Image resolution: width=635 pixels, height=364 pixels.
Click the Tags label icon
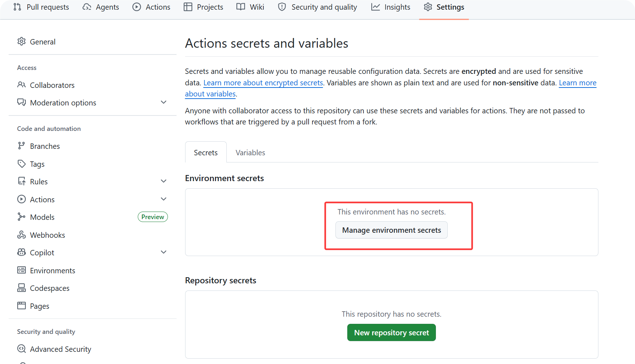(x=22, y=164)
